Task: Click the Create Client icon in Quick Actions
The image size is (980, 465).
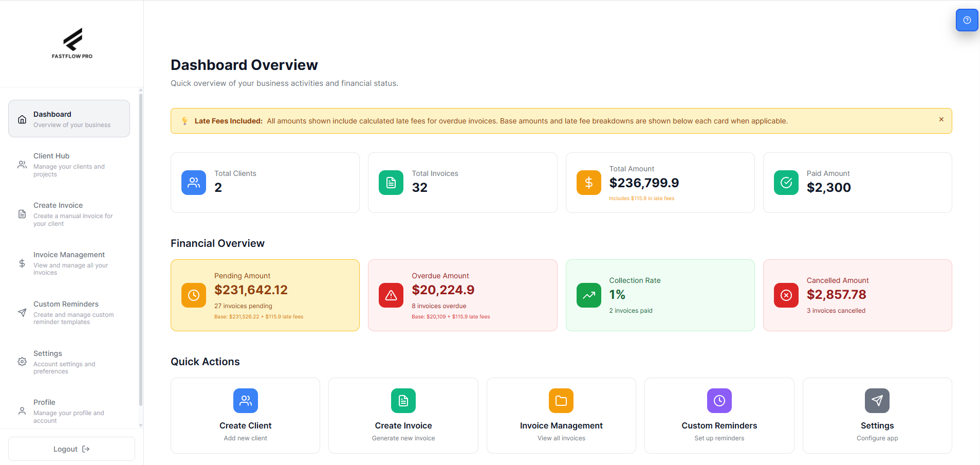Action: point(245,401)
